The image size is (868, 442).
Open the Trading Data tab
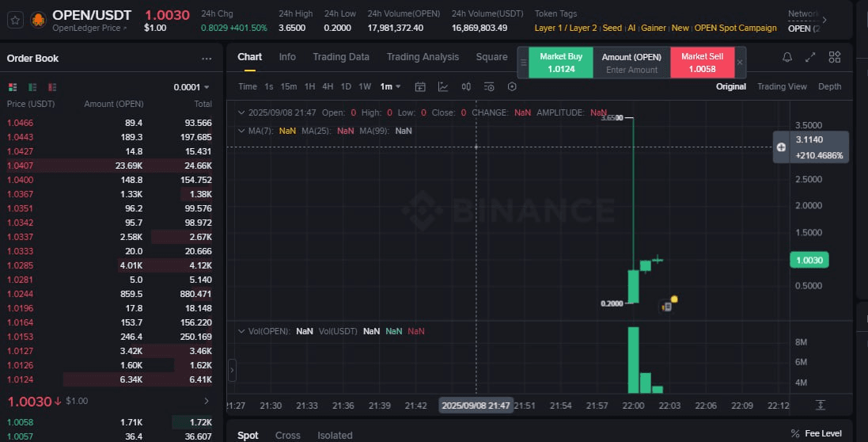click(x=341, y=57)
